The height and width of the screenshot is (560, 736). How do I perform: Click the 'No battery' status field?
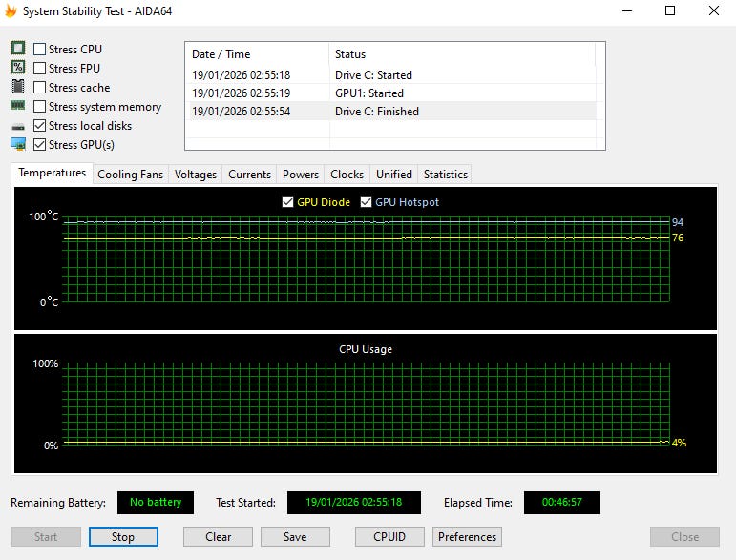tap(156, 503)
